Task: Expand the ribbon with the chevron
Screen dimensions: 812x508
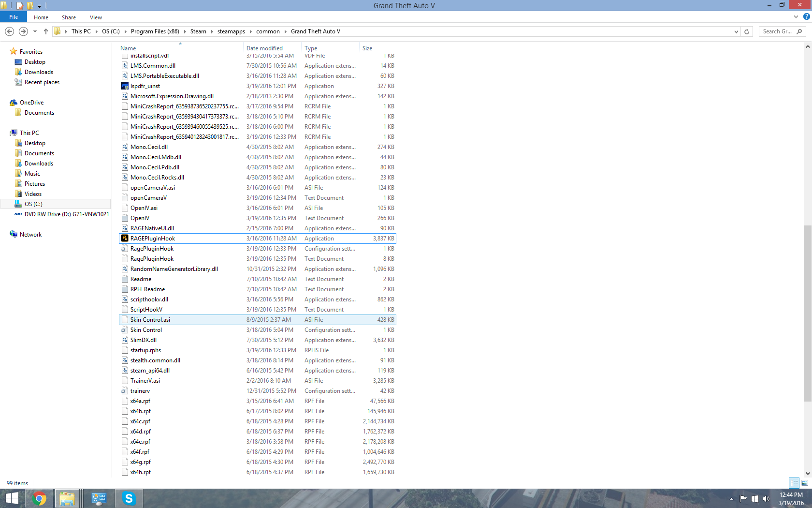Action: click(796, 17)
